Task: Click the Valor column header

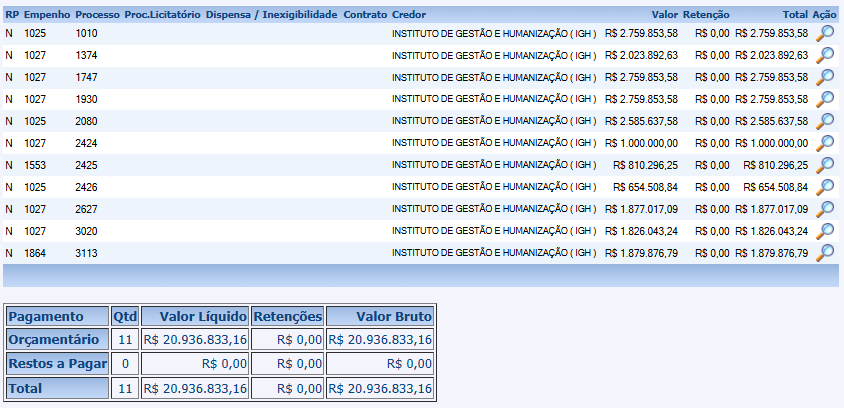Action: 664,16
